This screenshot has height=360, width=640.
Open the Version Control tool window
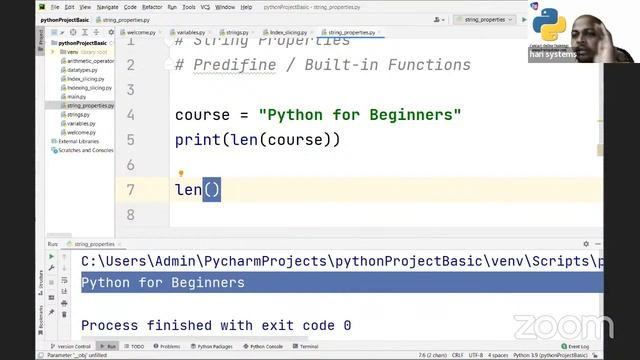70,346
